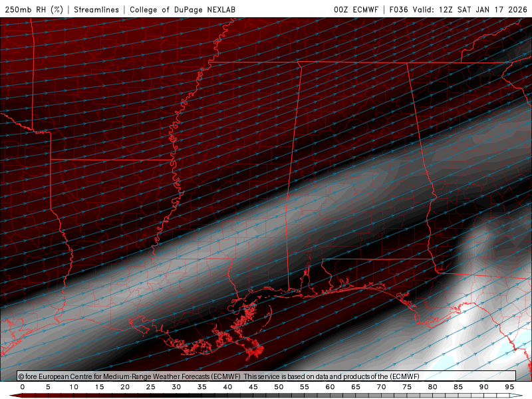The height and width of the screenshot is (399, 532).
Task: Click 'F036' forecast hour label
Action: 398,9
